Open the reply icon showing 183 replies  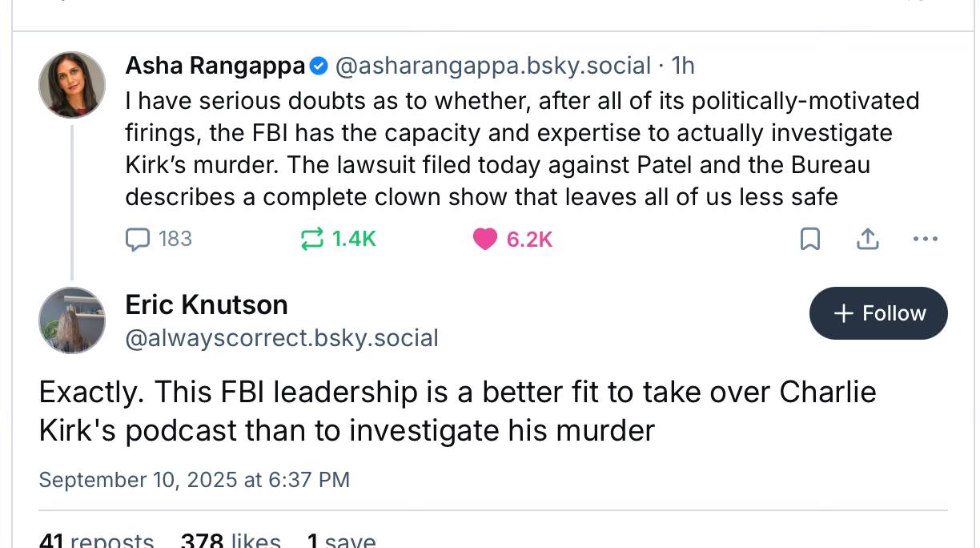click(137, 239)
